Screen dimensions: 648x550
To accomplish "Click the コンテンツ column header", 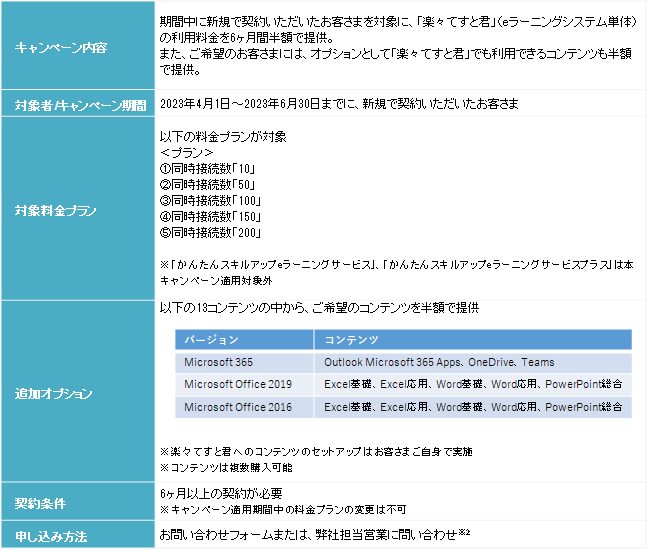I will click(473, 340).
